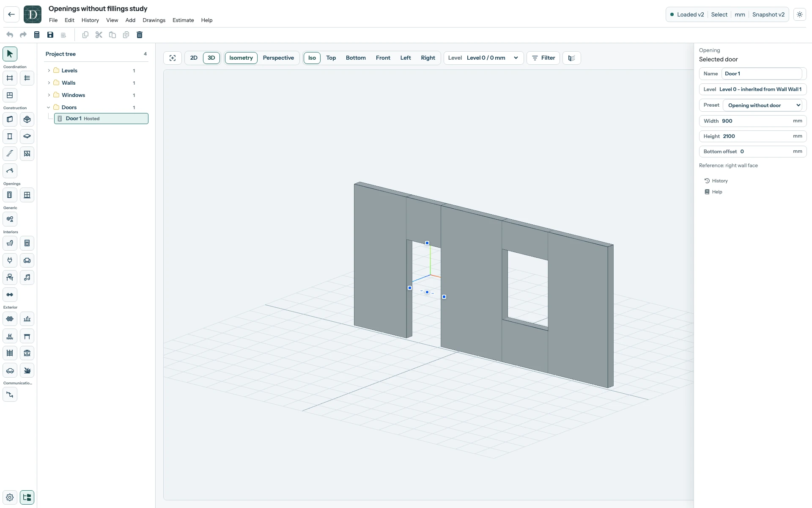Enable Isometry projection

pyautogui.click(x=241, y=58)
